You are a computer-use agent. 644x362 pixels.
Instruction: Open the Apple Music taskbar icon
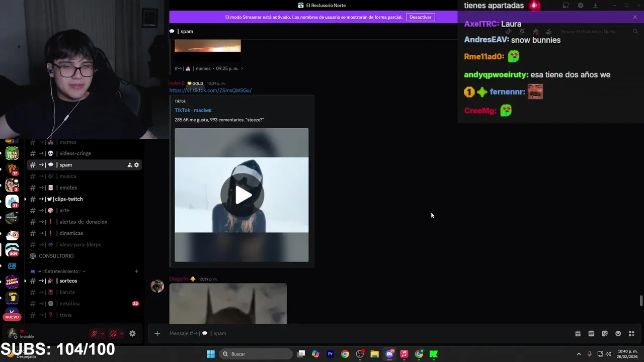[404, 354]
